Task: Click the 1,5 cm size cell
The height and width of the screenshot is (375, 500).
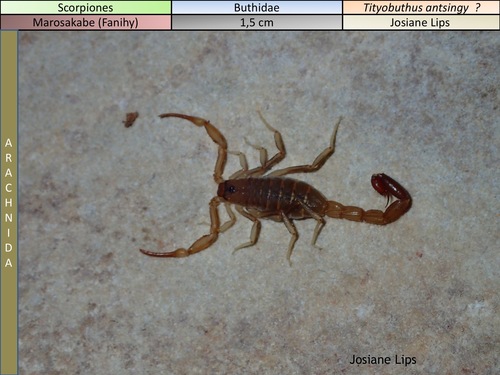Action: pos(257,22)
